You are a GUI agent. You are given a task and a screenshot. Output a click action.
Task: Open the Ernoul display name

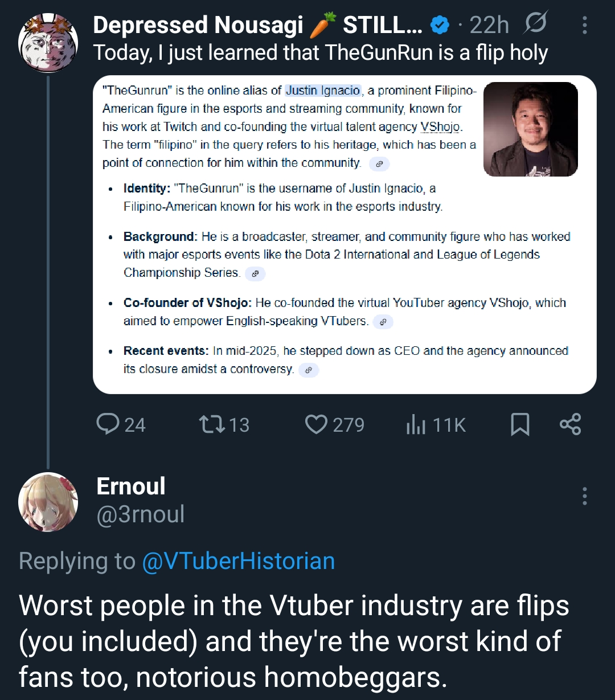point(131,486)
